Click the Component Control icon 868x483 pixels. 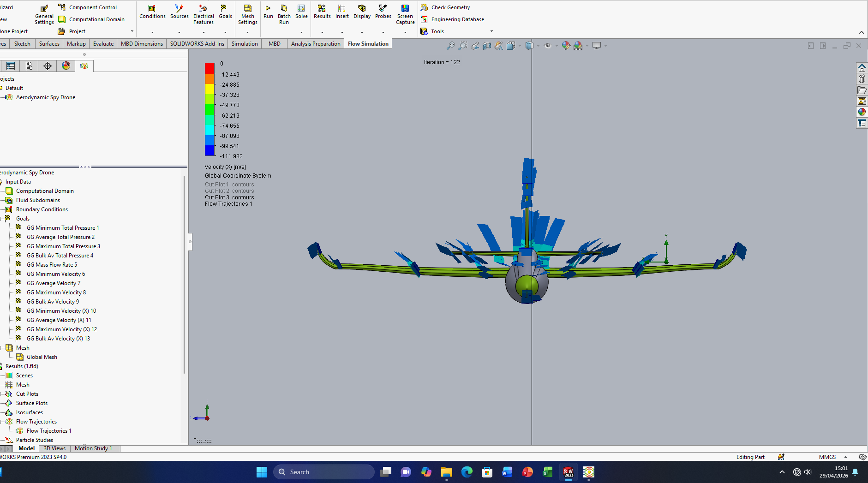click(62, 7)
